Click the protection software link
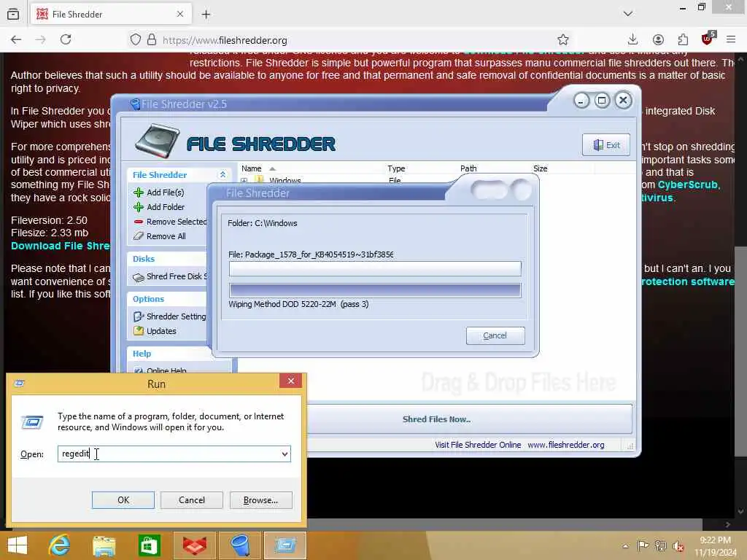The image size is (747, 560). pyautogui.click(x=688, y=281)
